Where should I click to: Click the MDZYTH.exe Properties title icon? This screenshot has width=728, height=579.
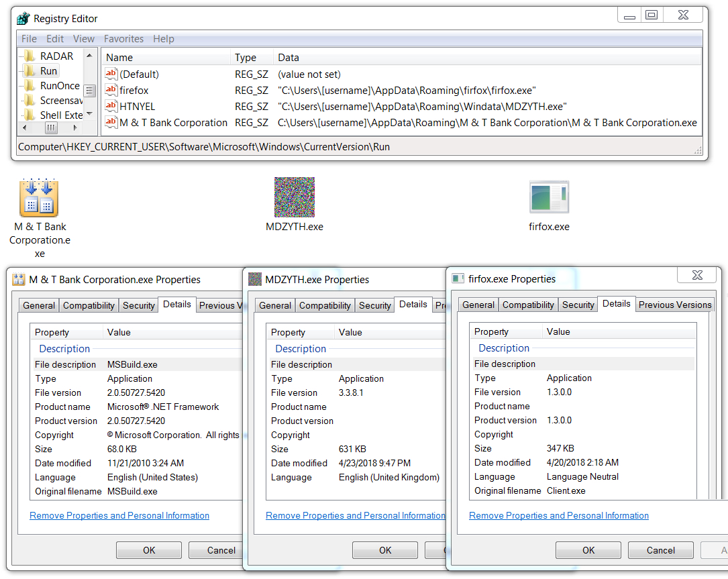pyautogui.click(x=255, y=280)
